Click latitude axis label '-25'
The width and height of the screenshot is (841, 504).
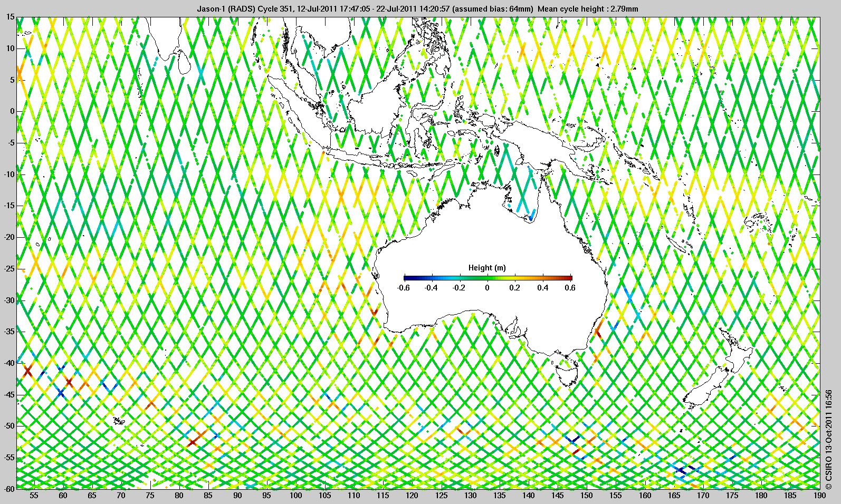click(9, 269)
